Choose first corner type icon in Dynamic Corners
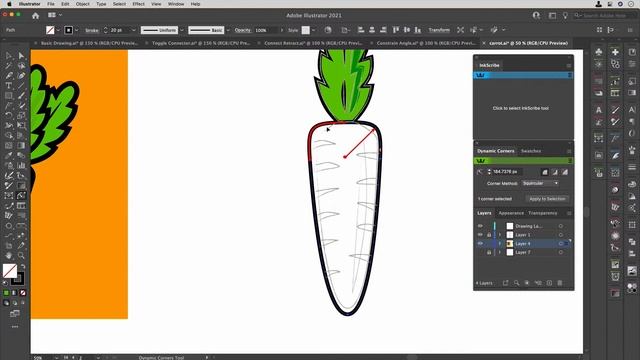The height and width of the screenshot is (360, 640). [x=545, y=172]
